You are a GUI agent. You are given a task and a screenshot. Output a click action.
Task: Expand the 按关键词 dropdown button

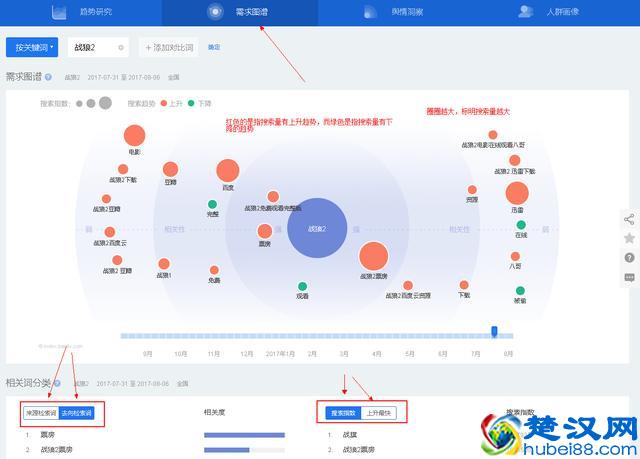(x=32, y=47)
